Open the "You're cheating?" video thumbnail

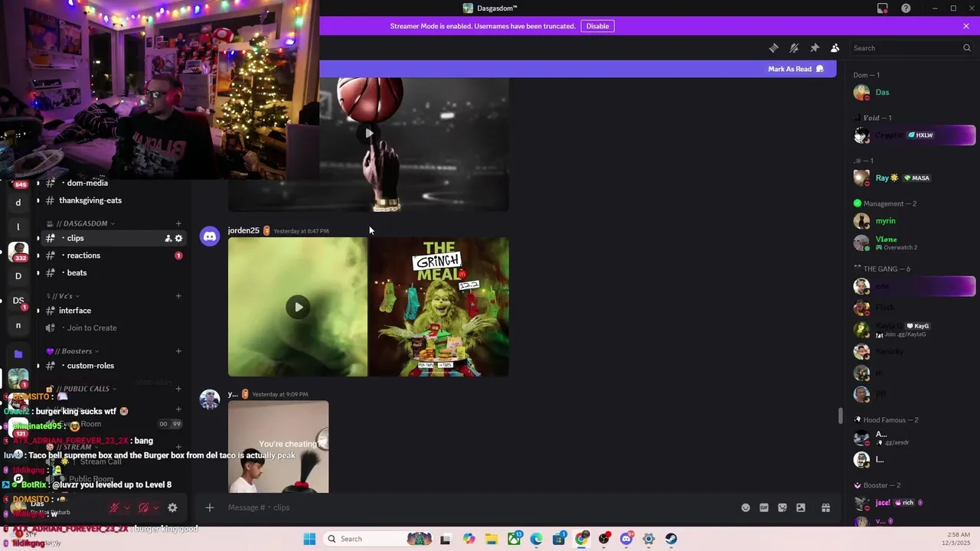(x=279, y=447)
